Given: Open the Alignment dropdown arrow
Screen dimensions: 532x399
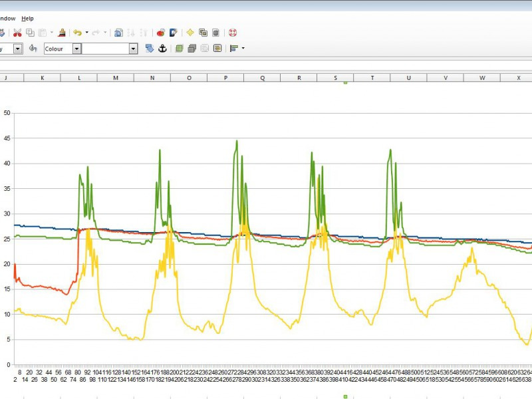Looking at the screenshot, I should coord(243,49).
